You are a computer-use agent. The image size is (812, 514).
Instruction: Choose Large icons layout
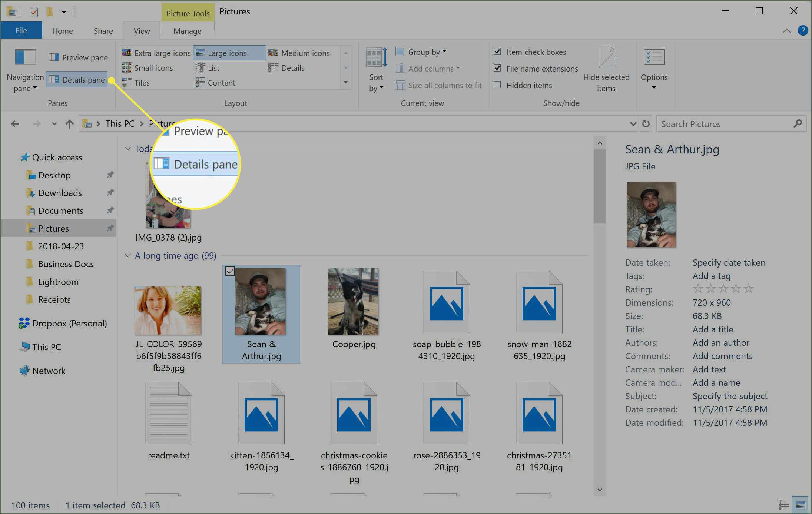tap(229, 53)
